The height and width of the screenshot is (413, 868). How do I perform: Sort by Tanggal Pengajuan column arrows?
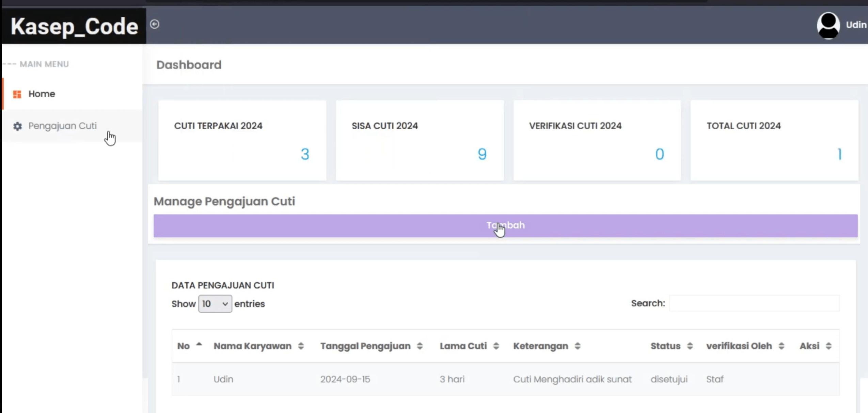point(420,346)
